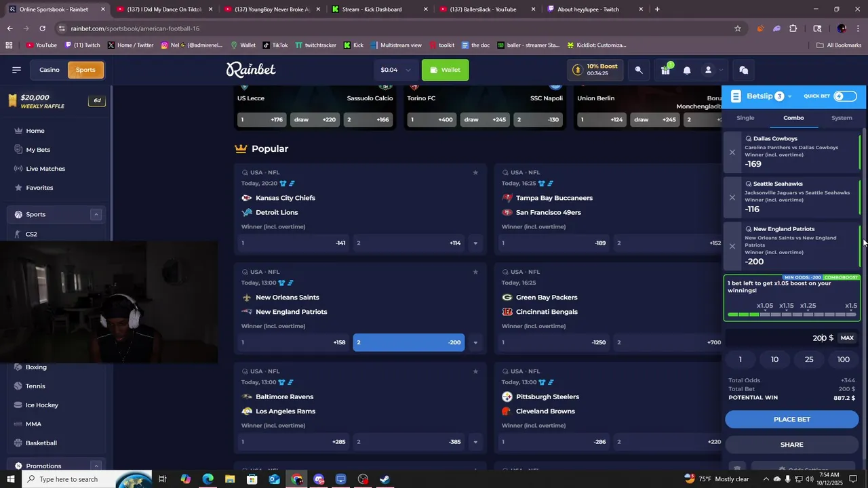Click the Live Matches broadcast icon
Viewport: 868px width, 488px height.
[18, 169]
